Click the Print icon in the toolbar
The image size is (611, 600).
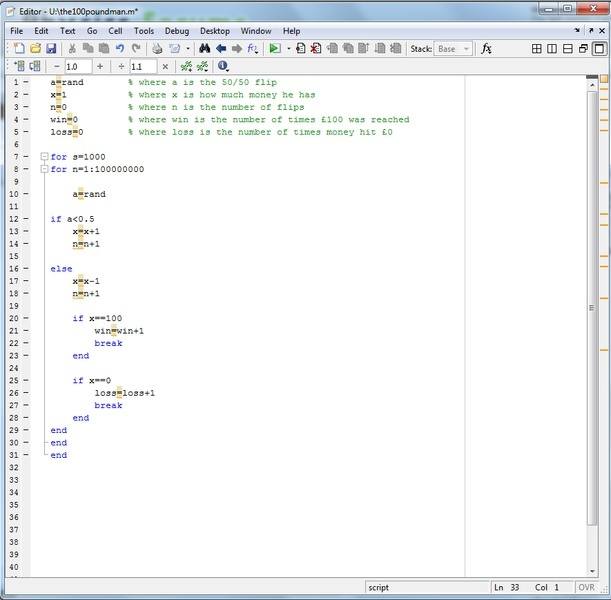tap(157, 49)
